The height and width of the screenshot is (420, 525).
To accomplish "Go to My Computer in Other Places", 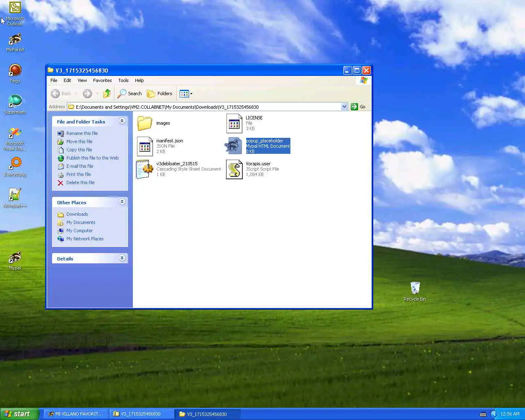I will coord(80,231).
